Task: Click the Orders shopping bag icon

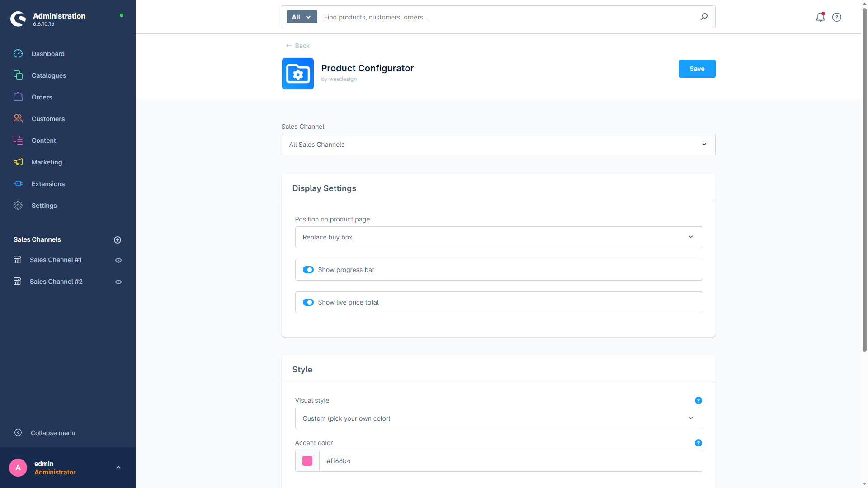Action: pyautogui.click(x=18, y=97)
